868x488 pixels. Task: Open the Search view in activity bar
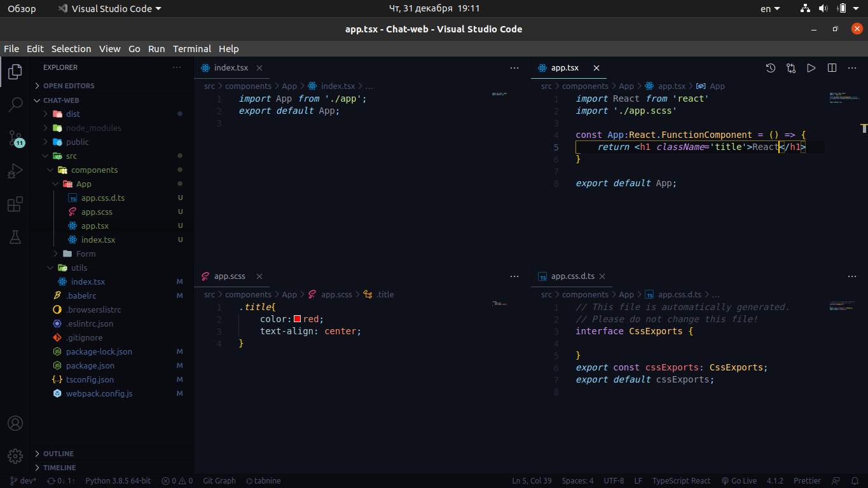(15, 105)
